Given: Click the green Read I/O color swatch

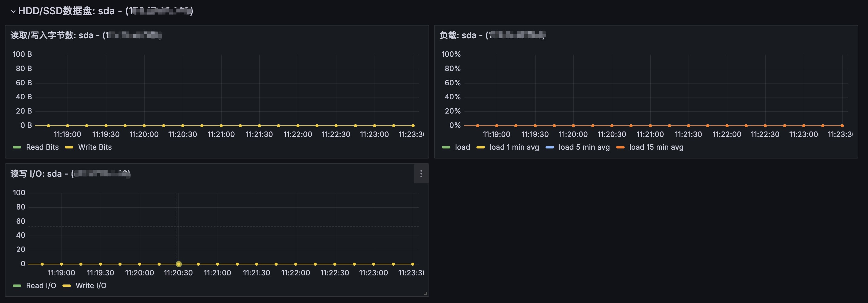Looking at the screenshot, I should 17,286.
